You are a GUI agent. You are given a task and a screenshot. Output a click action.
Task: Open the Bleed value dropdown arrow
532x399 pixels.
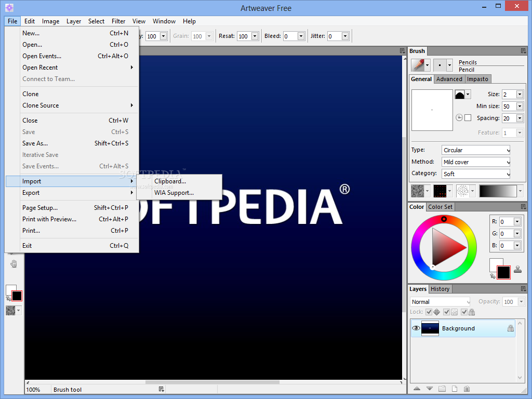click(301, 36)
